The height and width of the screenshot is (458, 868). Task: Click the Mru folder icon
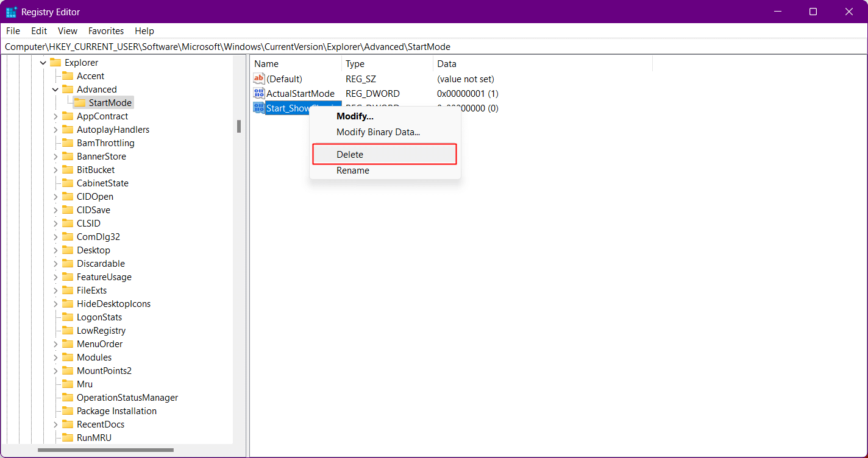(x=68, y=384)
